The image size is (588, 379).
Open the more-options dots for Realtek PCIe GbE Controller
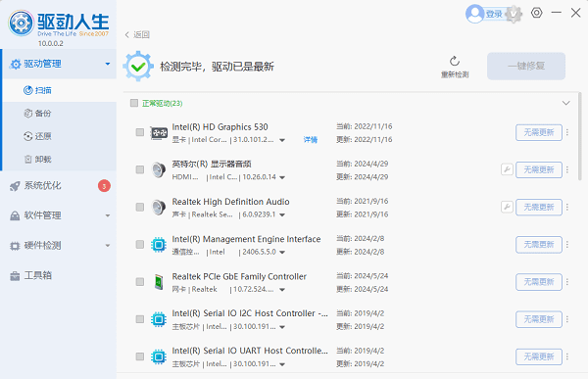click(x=567, y=282)
